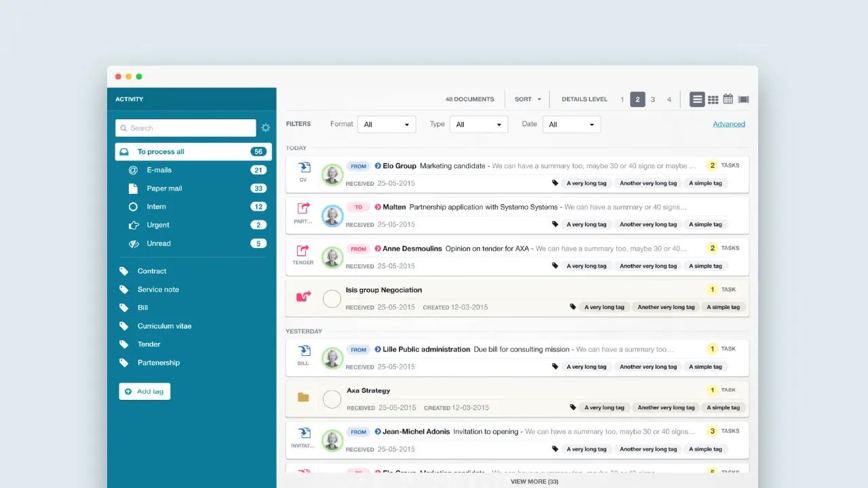Open calendar view icon
Viewport: 868px width, 488px height.
728,99
